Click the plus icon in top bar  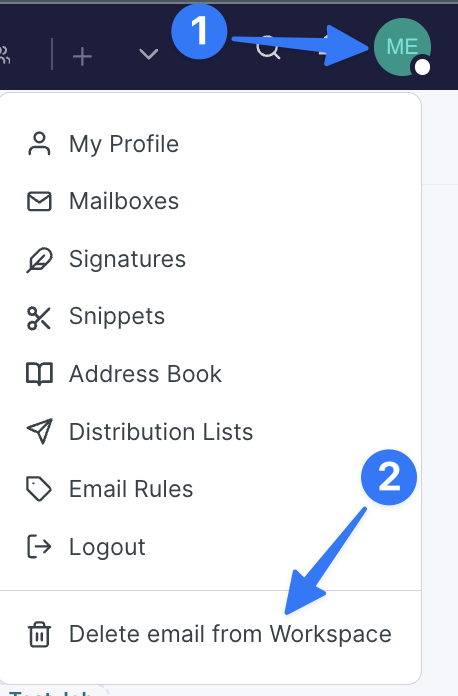pyautogui.click(x=82, y=57)
